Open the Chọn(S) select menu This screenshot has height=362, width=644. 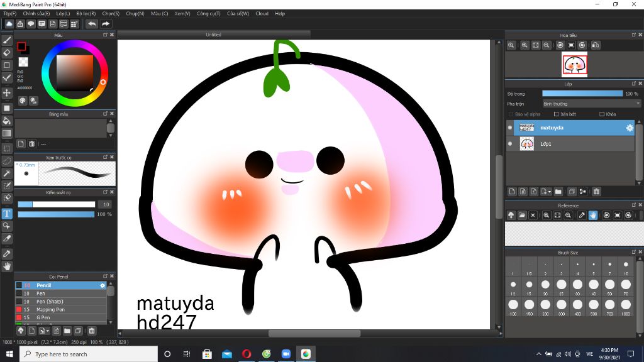pyautogui.click(x=111, y=14)
